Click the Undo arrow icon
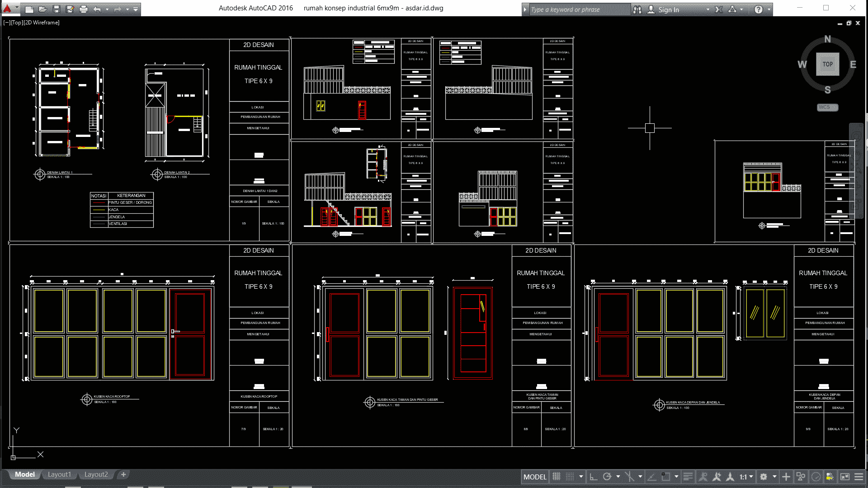Viewport: 868px width, 488px height. [97, 9]
